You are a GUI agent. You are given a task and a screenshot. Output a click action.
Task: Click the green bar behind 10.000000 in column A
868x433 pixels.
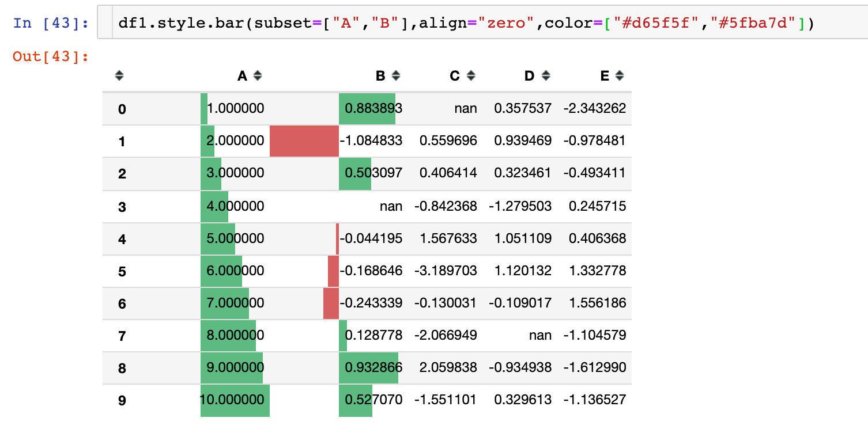[235, 400]
